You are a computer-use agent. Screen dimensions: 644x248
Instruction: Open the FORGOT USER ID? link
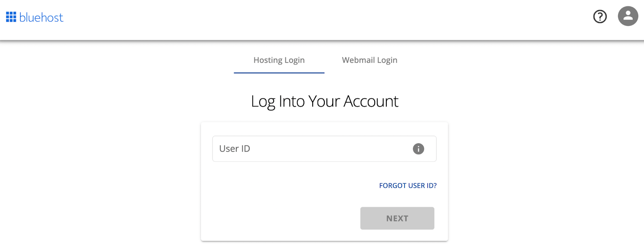tap(408, 185)
